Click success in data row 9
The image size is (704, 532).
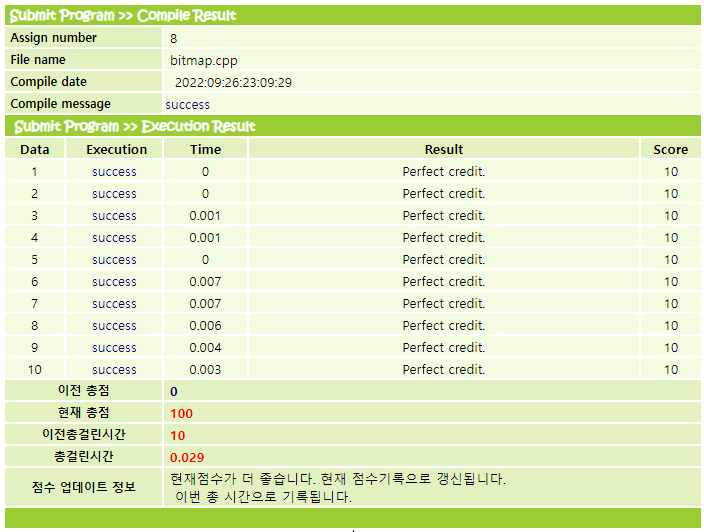pos(114,348)
